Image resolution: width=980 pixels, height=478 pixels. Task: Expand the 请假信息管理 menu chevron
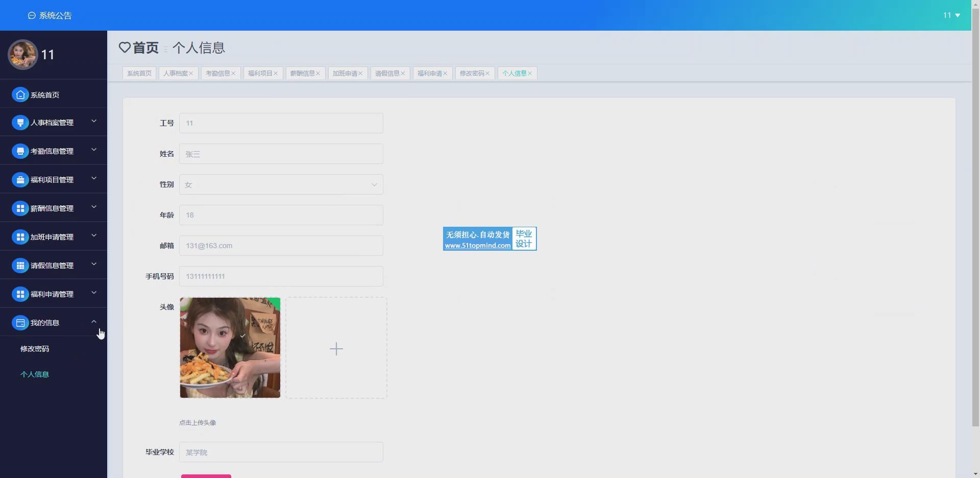(x=94, y=264)
